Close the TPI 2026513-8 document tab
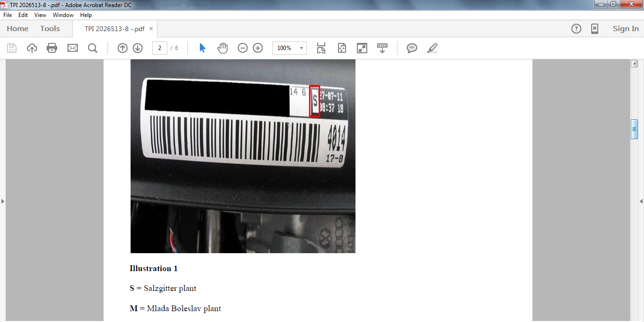Screen dimensions: 644x322 tap(151, 29)
